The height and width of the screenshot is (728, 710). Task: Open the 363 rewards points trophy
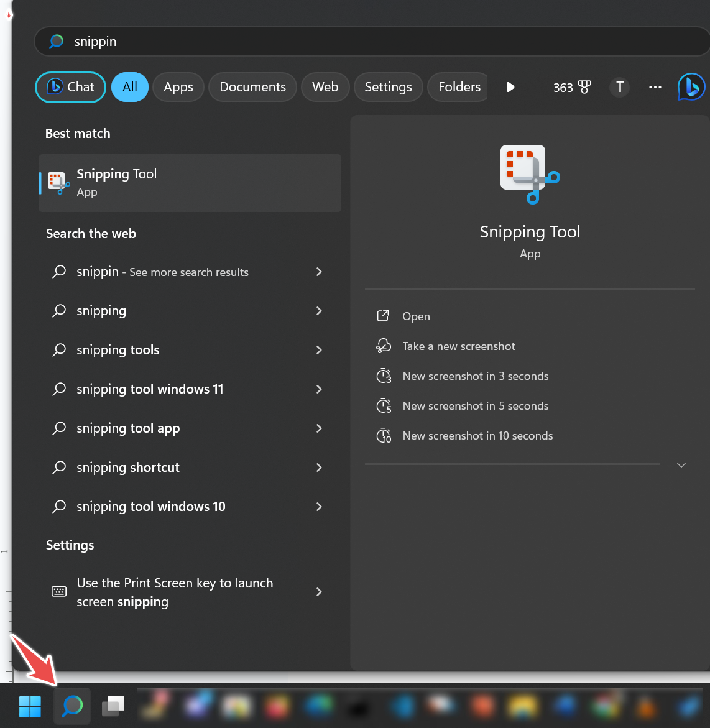point(572,87)
